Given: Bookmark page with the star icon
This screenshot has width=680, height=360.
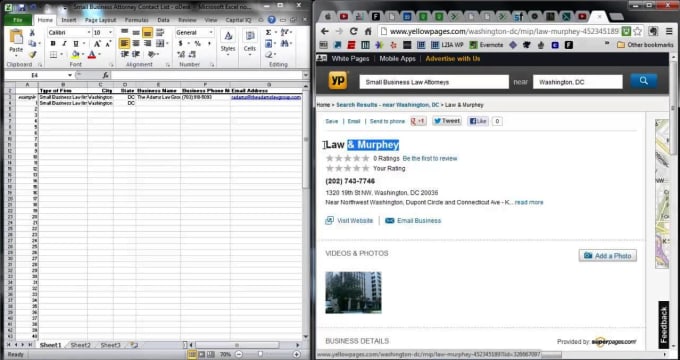Looking at the screenshot, I should pos(637,31).
